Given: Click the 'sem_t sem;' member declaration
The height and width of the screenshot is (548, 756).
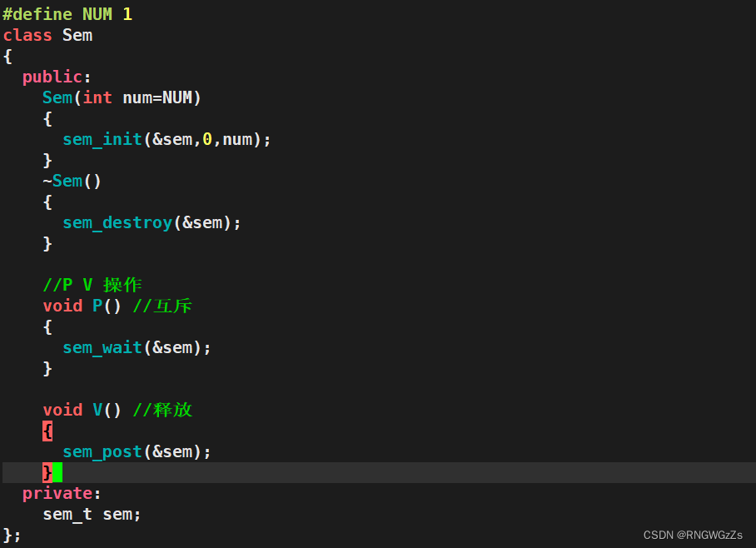Looking at the screenshot, I should pos(92,514).
